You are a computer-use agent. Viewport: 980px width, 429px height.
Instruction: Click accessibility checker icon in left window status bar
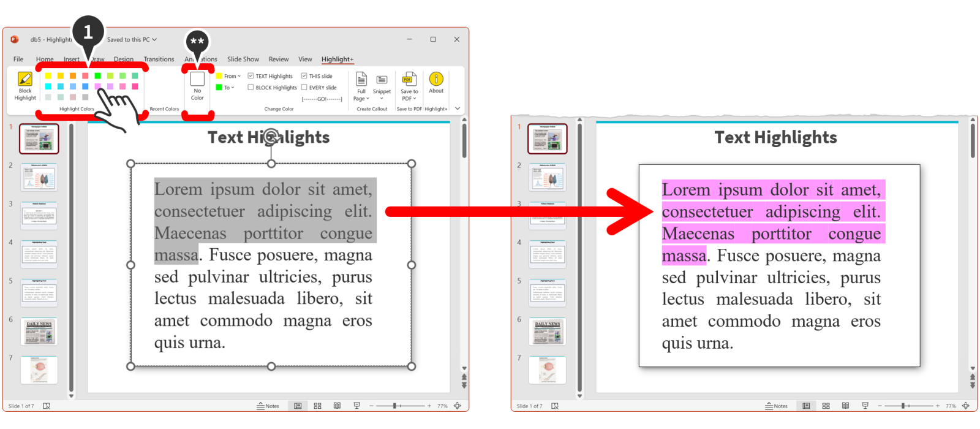[47, 406]
